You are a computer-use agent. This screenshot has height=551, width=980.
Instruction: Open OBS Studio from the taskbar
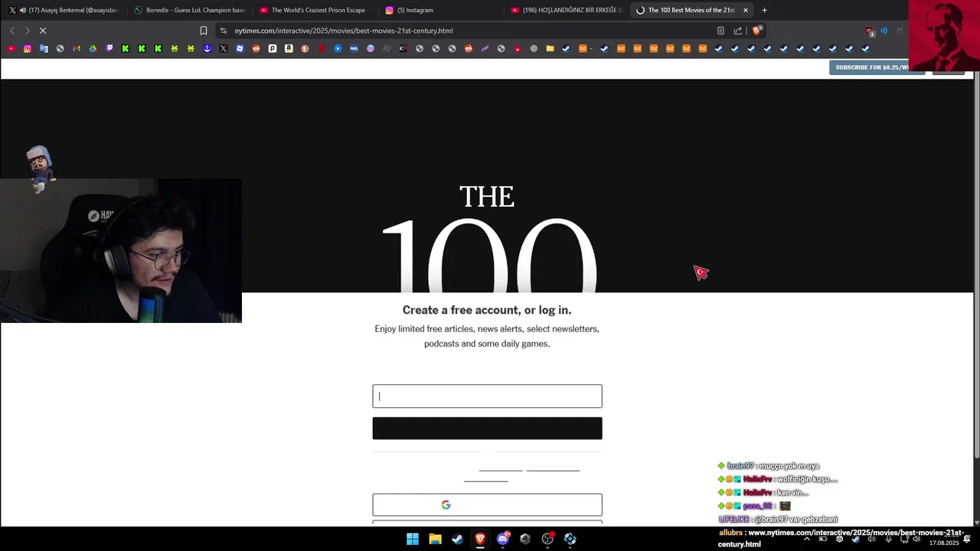click(547, 539)
